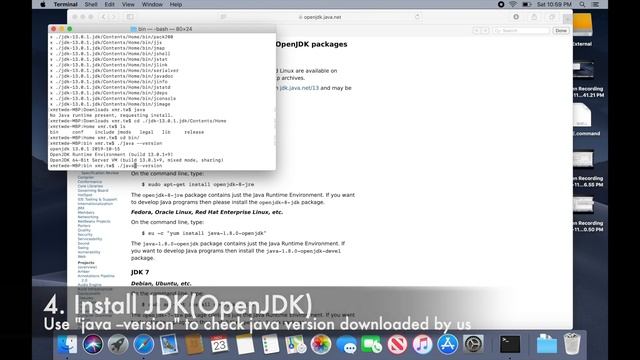Open Contacts book icon in dock
This screenshot has width=640, height=360.
tap(194, 344)
